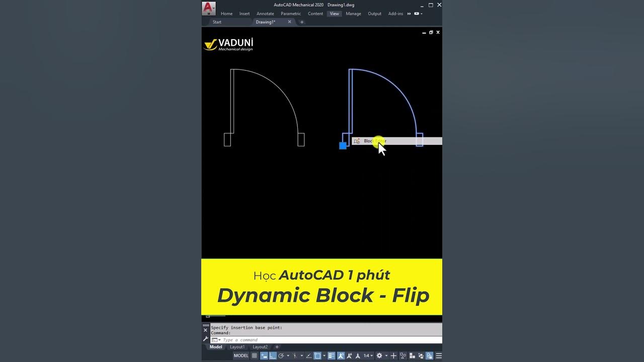The image size is (644, 362).
Task: Switch to the Annotate ribbon tab
Action: pos(265,14)
